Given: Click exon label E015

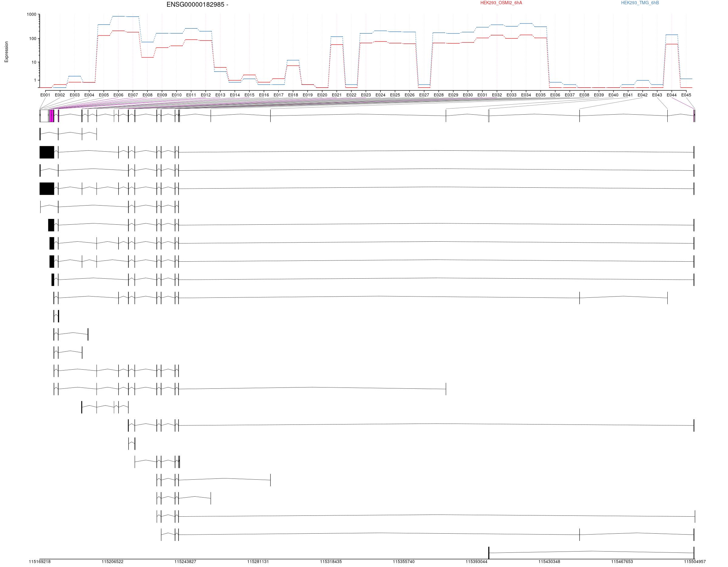Looking at the screenshot, I should [249, 95].
